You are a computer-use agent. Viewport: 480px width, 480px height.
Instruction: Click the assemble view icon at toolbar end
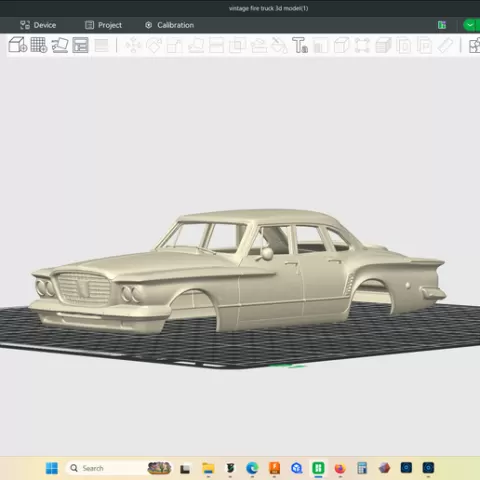(474, 46)
